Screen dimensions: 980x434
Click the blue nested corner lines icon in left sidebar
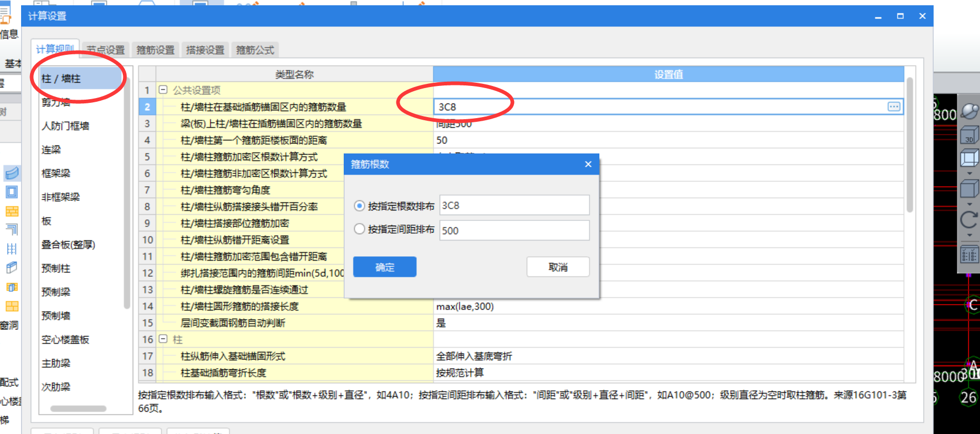(12, 229)
